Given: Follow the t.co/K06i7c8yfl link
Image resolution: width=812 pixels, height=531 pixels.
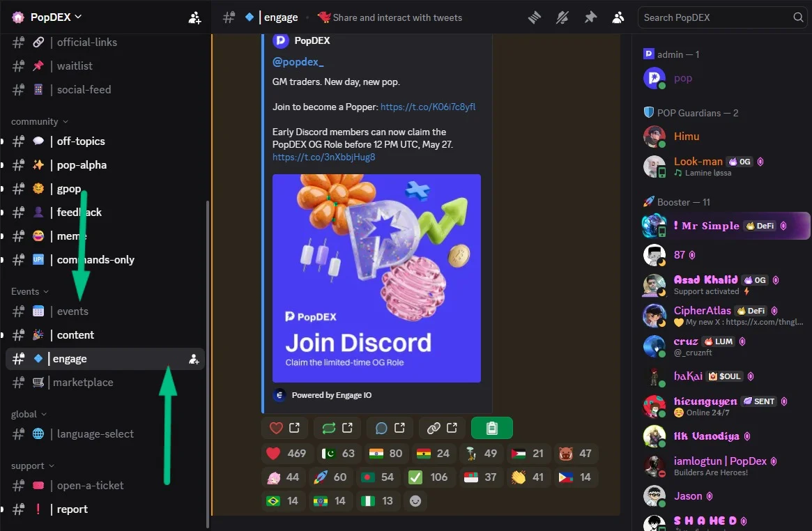Looking at the screenshot, I should (428, 107).
